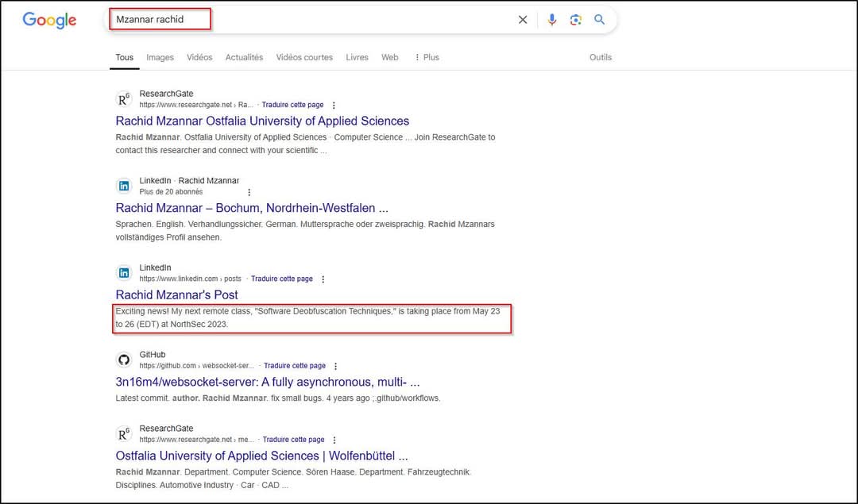Select the Actualités tab
This screenshot has height=504, width=858.
(244, 57)
